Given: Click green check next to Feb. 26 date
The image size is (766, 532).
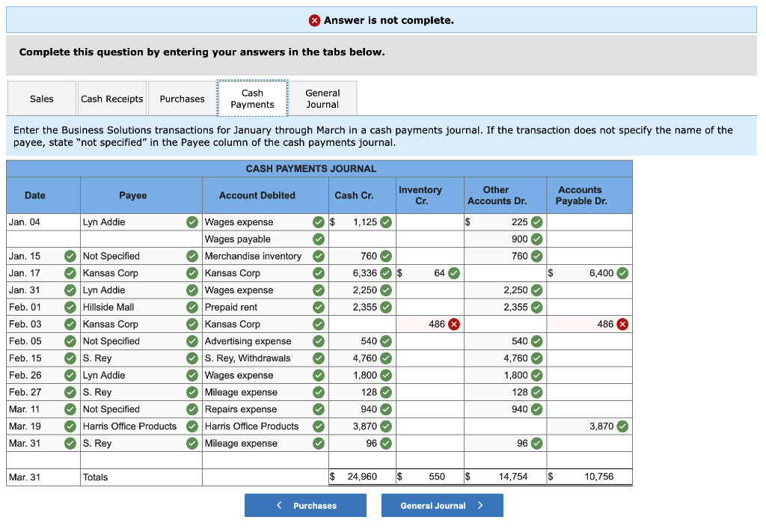Looking at the screenshot, I should tap(70, 375).
